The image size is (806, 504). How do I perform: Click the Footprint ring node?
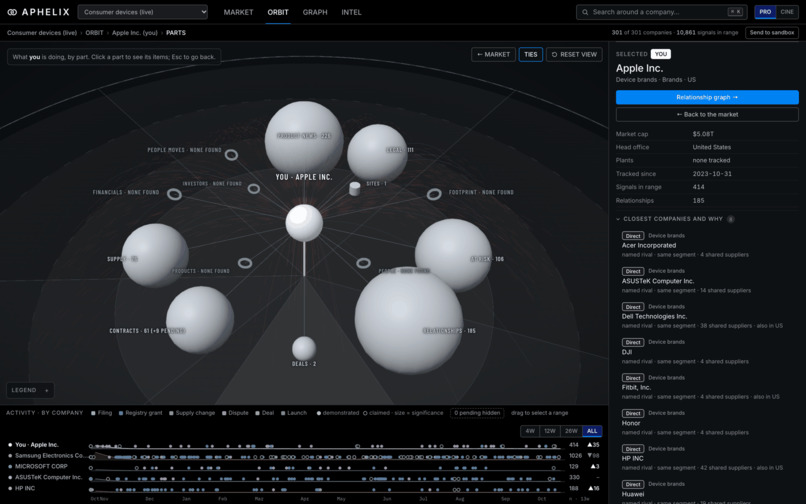point(434,194)
